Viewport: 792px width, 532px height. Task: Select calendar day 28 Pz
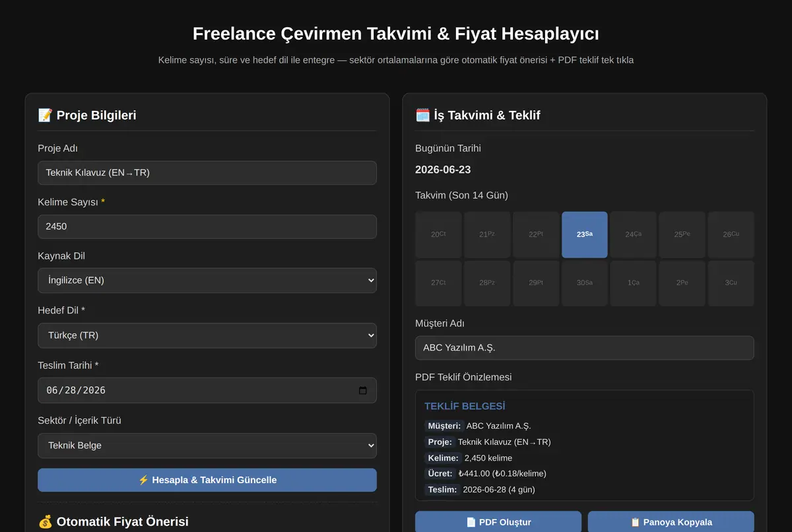tap(487, 283)
